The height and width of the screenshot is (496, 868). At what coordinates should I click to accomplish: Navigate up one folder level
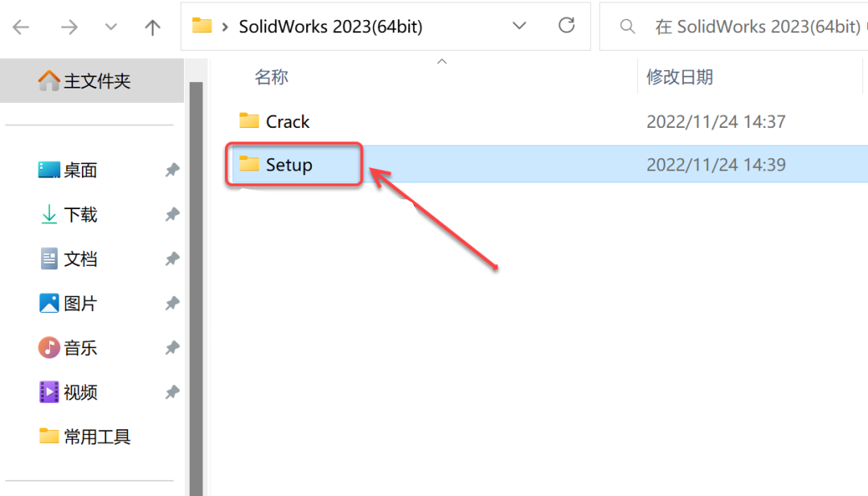152,26
